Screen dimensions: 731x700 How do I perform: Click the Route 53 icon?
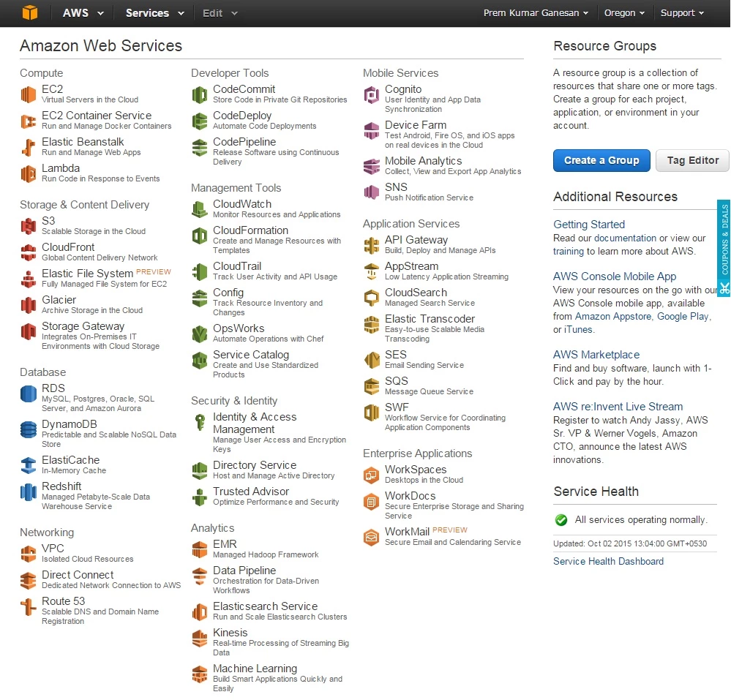(29, 607)
